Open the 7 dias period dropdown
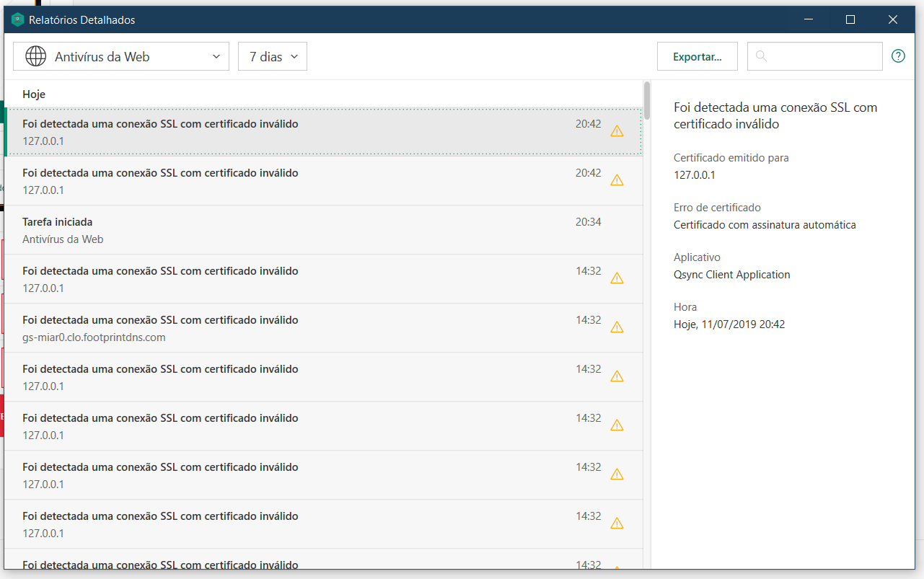The height and width of the screenshot is (579, 924). click(273, 56)
